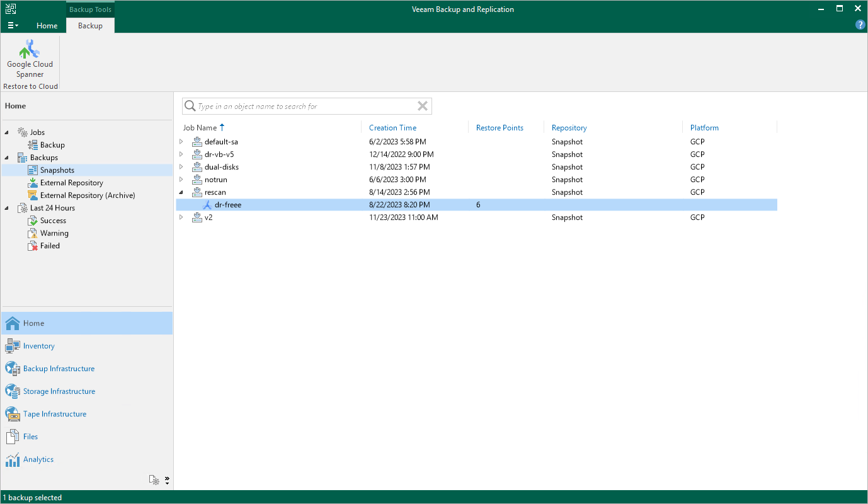This screenshot has height=504, width=868.
Task: Click the object name search field
Action: click(306, 106)
